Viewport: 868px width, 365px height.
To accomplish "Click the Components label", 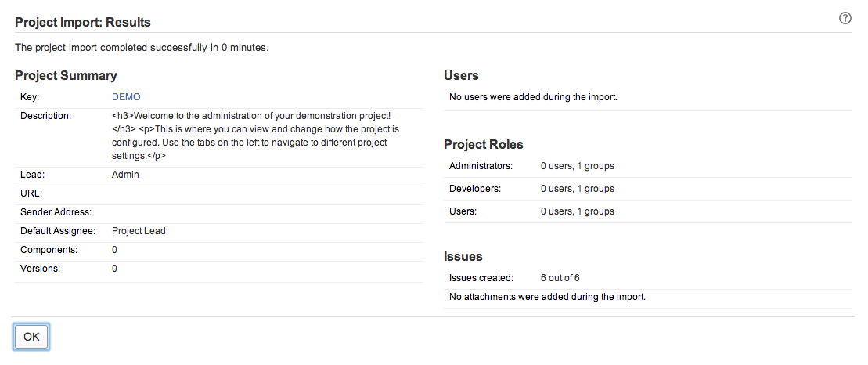I will (49, 250).
